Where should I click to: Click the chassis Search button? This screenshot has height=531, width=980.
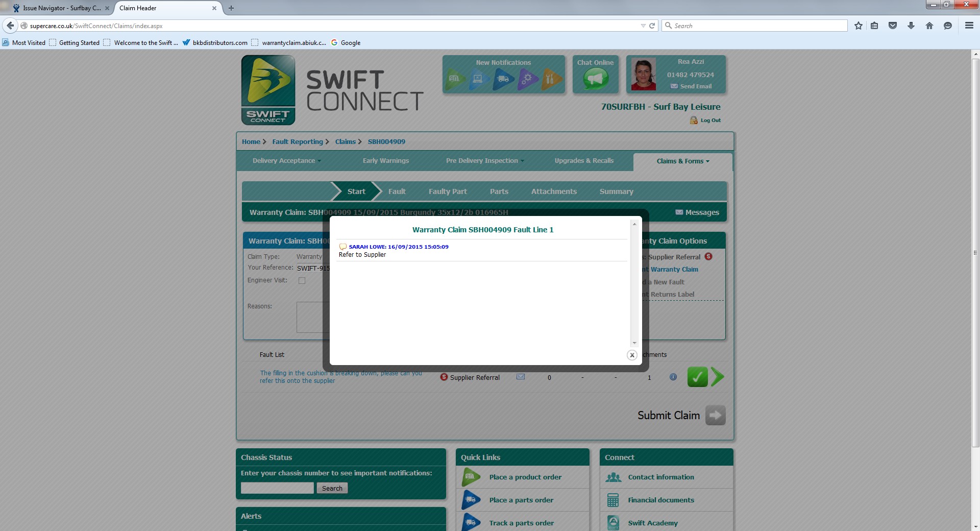click(x=332, y=488)
